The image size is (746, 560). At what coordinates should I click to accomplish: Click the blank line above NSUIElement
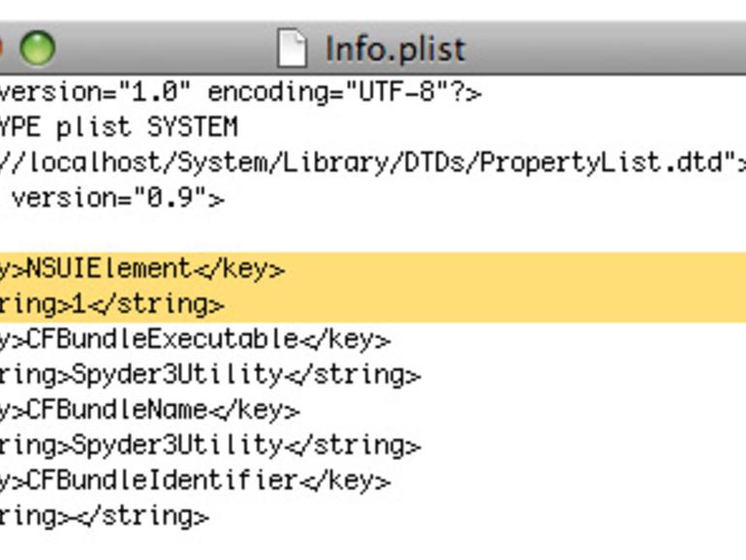tap(373, 233)
